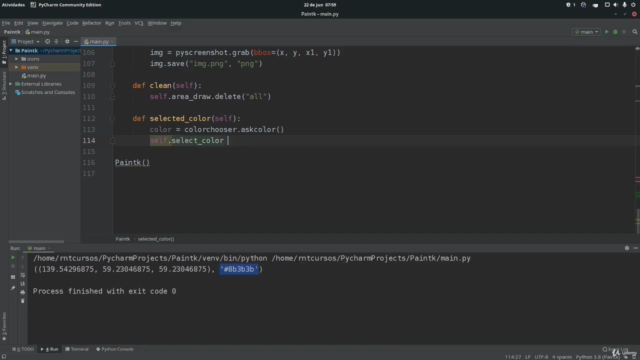Click selected_color() in editor breadcrumb
Image resolution: width=640 pixels, height=360 pixels.
pos(156,239)
